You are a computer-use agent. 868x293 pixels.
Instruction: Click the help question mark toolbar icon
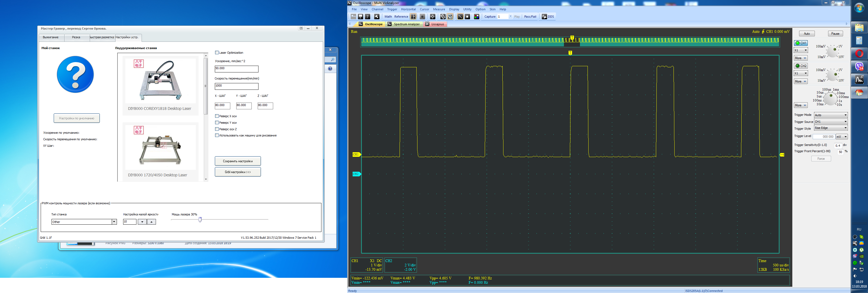point(368,17)
